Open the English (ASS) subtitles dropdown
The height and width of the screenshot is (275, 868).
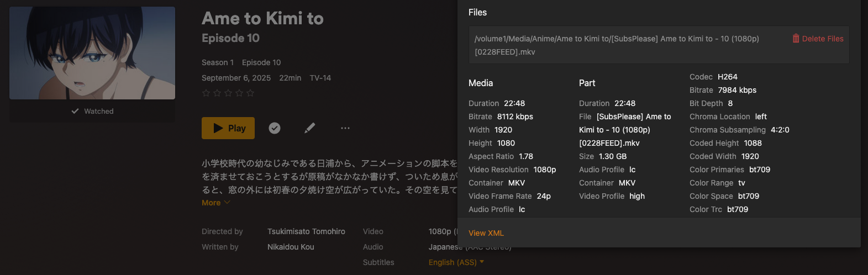click(456, 262)
